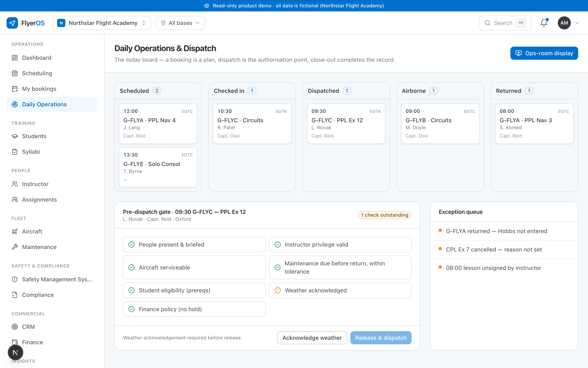The height and width of the screenshot is (368, 588).
Task: Click the eye icon in the demo banner
Action: coord(207,6)
